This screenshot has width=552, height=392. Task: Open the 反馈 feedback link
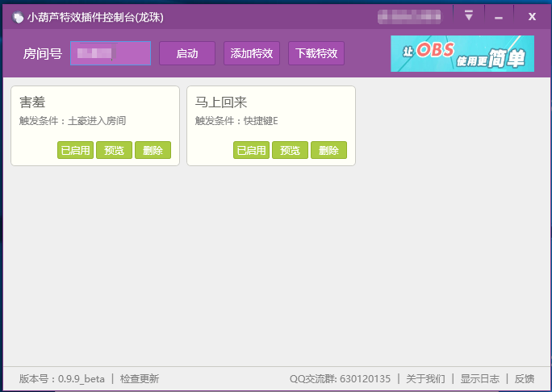[525, 378]
